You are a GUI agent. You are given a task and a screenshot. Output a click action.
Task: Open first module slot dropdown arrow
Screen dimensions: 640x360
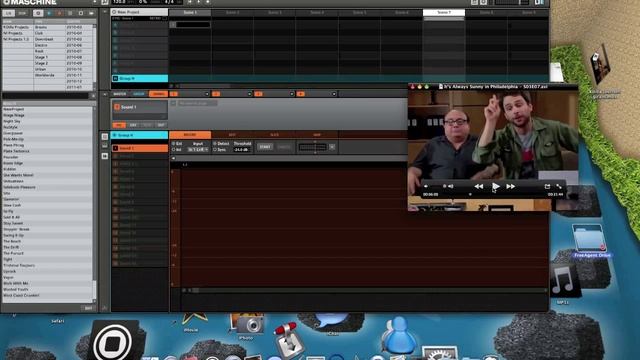(207, 94)
